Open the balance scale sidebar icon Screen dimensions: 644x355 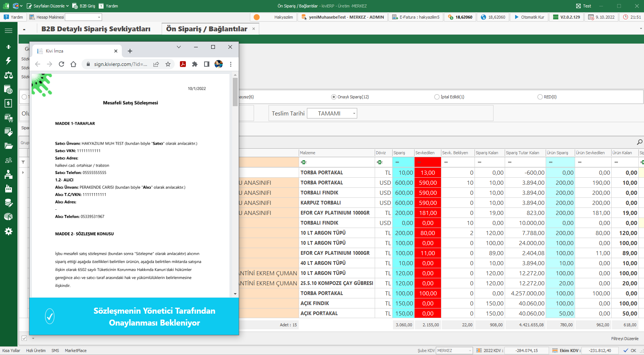coord(8,75)
